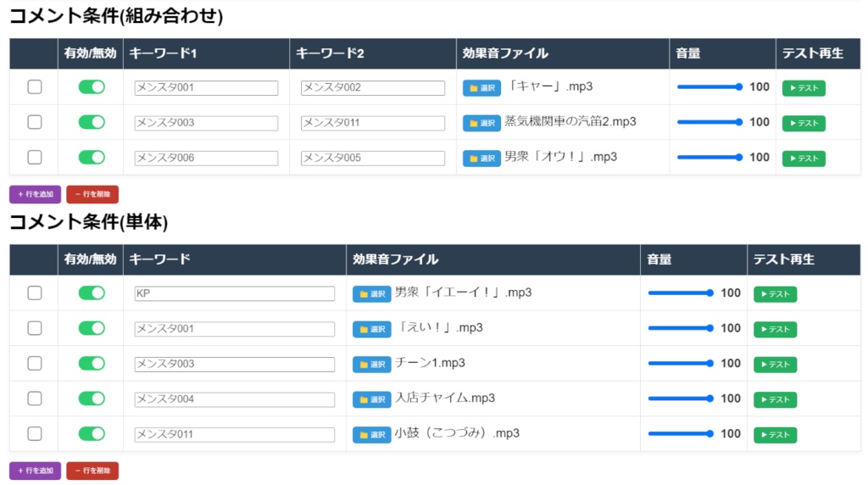Focus the keyword input field containing KP
The image size is (868, 485).
click(235, 293)
